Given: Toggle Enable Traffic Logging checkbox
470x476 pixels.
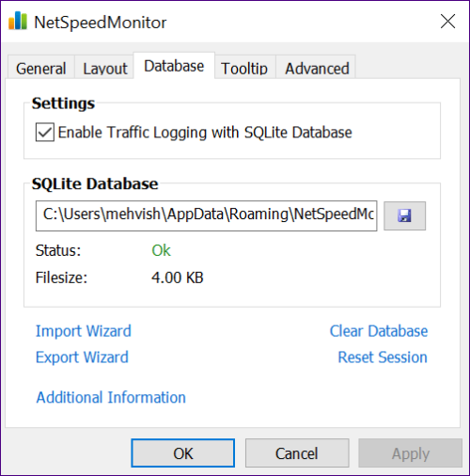Looking at the screenshot, I should (45, 132).
